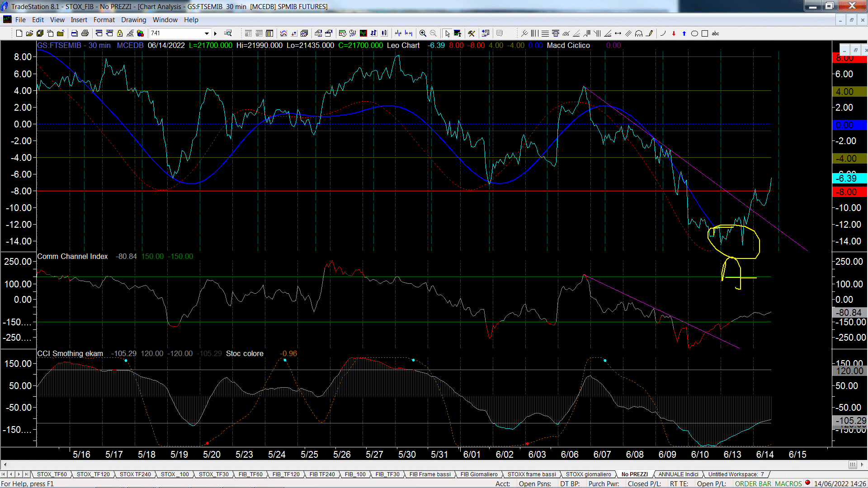The height and width of the screenshot is (488, 868).
Task: Click the clock time settings icon
Action: 342,33
